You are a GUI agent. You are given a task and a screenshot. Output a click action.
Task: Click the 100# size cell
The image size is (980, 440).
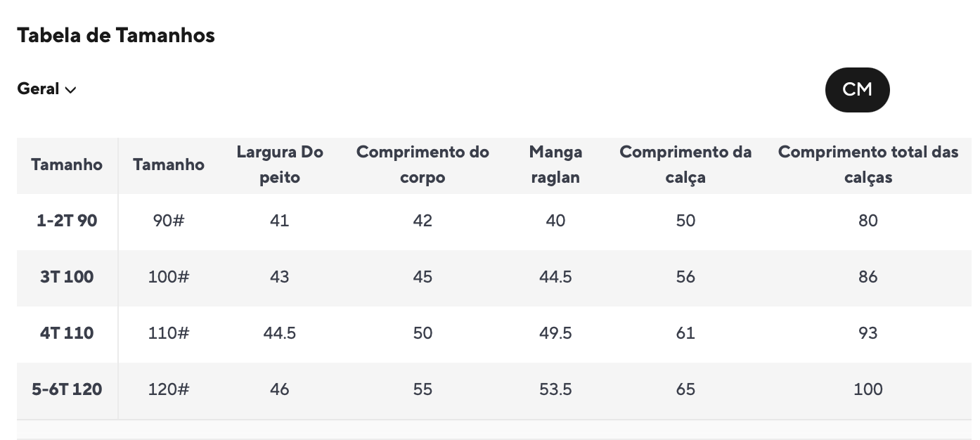pyautogui.click(x=169, y=277)
